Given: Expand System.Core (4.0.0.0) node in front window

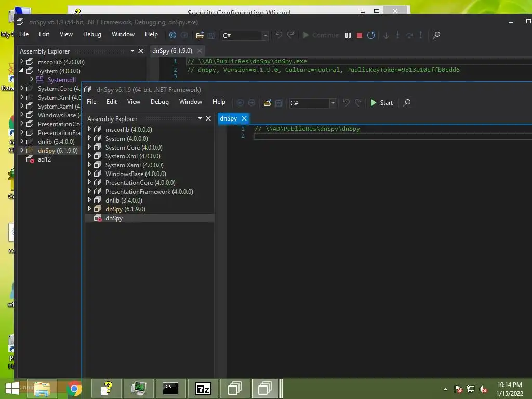Looking at the screenshot, I should (x=89, y=147).
